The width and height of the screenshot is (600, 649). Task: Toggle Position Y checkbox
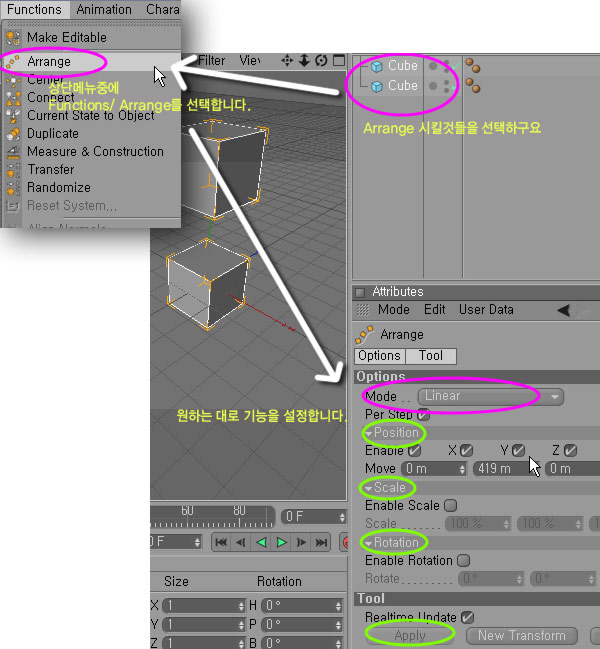[x=518, y=450]
